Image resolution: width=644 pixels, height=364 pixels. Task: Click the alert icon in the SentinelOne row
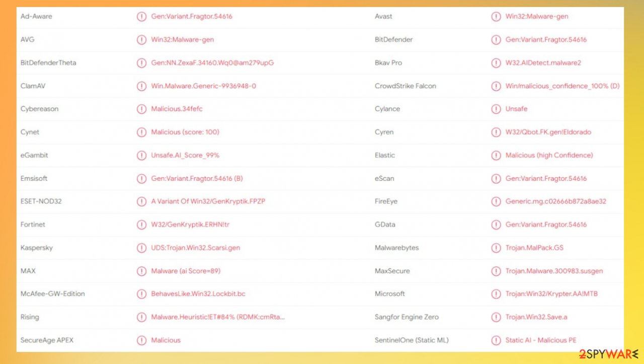[x=496, y=340]
